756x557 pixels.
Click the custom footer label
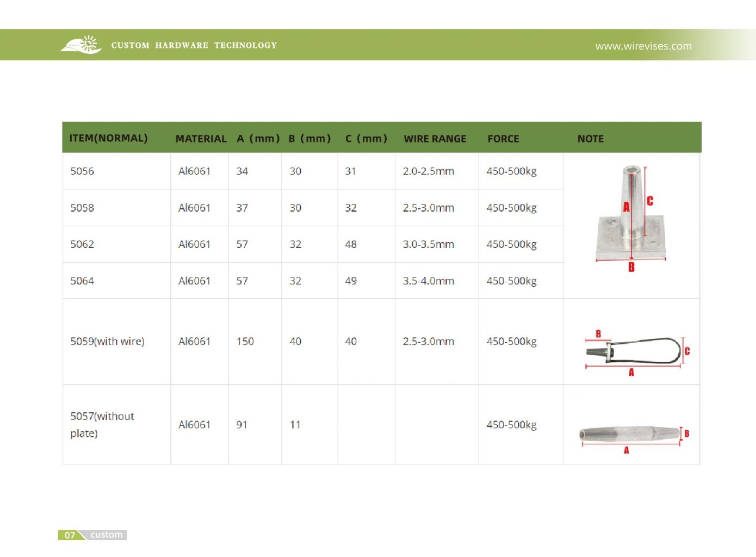pyautogui.click(x=107, y=535)
